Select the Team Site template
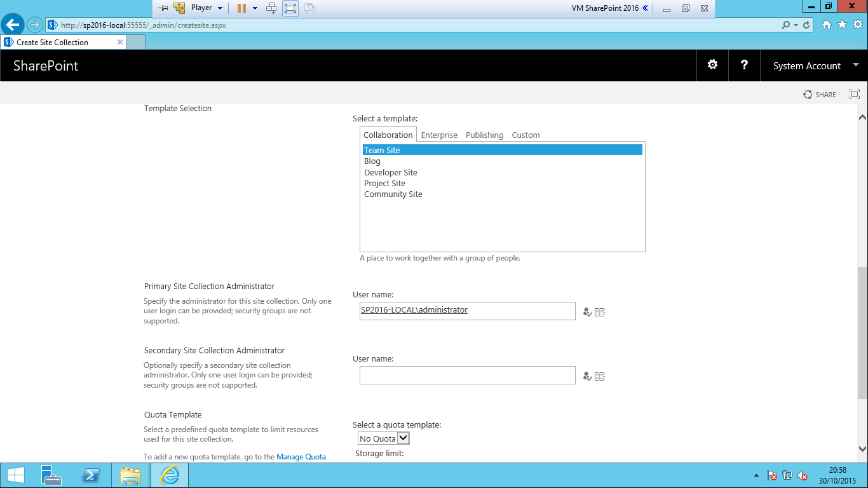Viewport: 868px width, 488px height. pyautogui.click(x=503, y=150)
